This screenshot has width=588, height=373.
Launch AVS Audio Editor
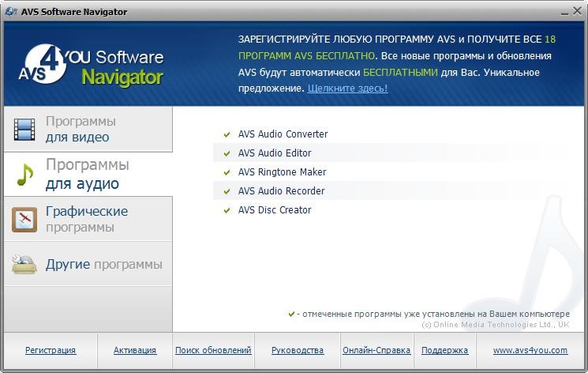[275, 153]
